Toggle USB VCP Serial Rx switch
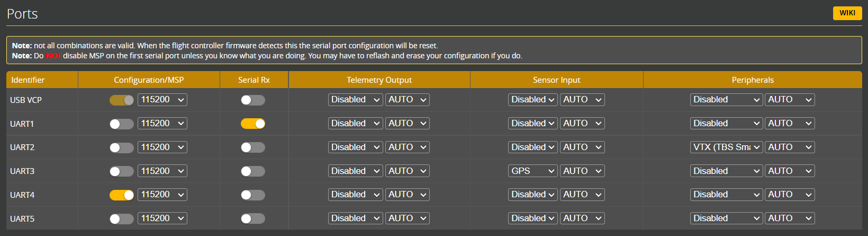 pyautogui.click(x=253, y=100)
